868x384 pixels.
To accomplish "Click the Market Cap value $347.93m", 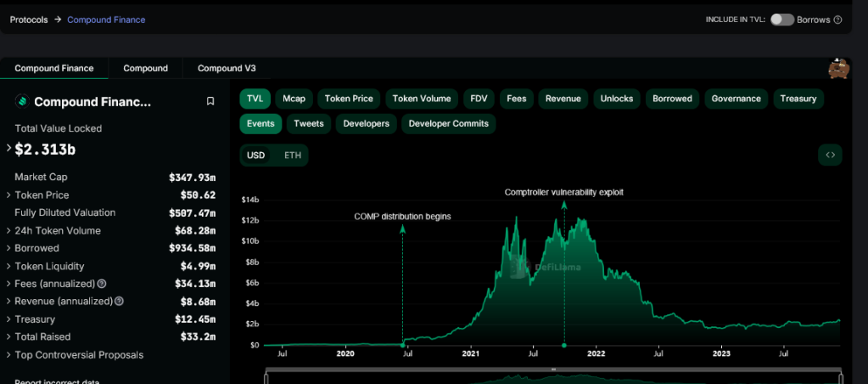I will (x=192, y=178).
